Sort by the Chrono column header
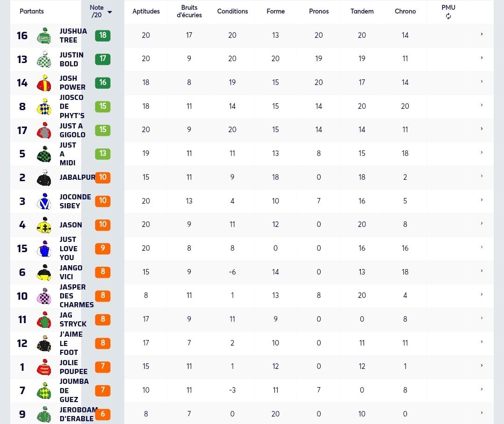 405,11
